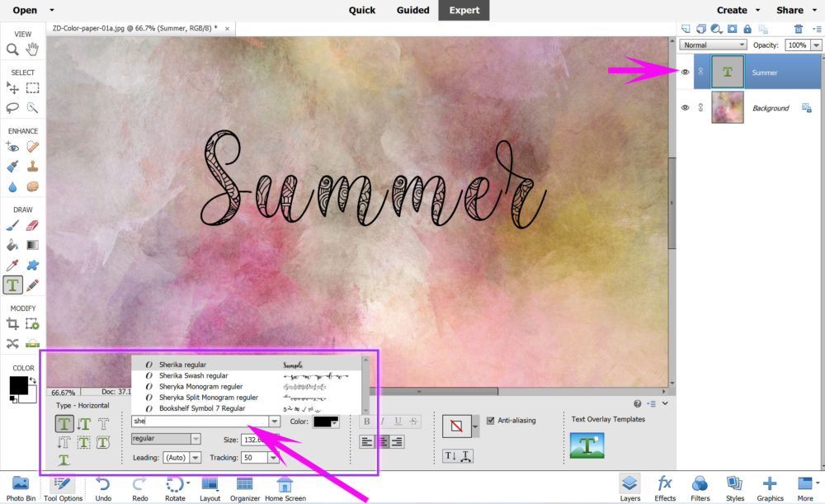The height and width of the screenshot is (504, 825).
Task: Switch to Expert mode tab
Action: (464, 10)
